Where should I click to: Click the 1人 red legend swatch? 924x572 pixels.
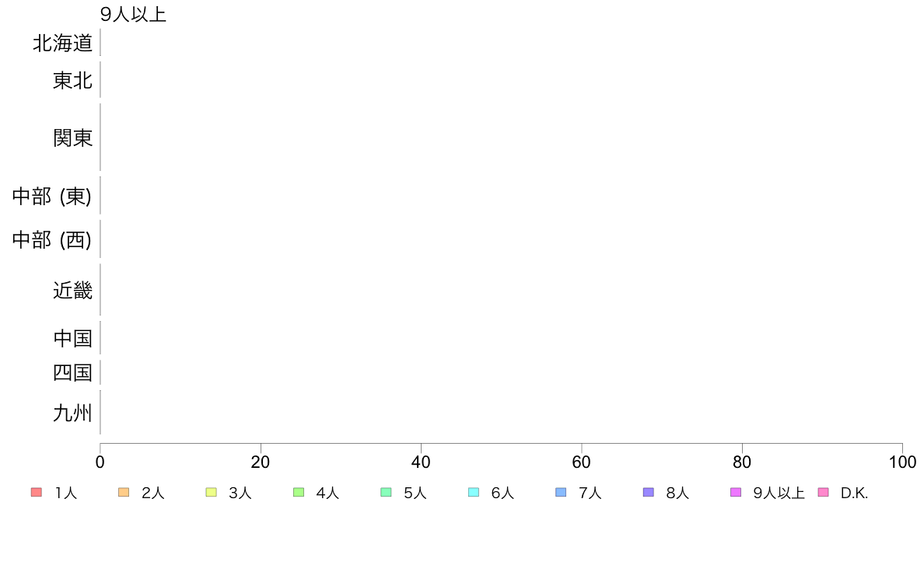click(x=36, y=493)
